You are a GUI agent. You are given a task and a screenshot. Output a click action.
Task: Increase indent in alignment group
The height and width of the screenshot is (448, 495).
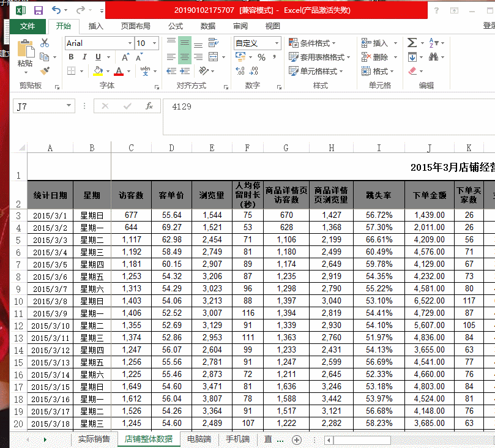pos(185,71)
